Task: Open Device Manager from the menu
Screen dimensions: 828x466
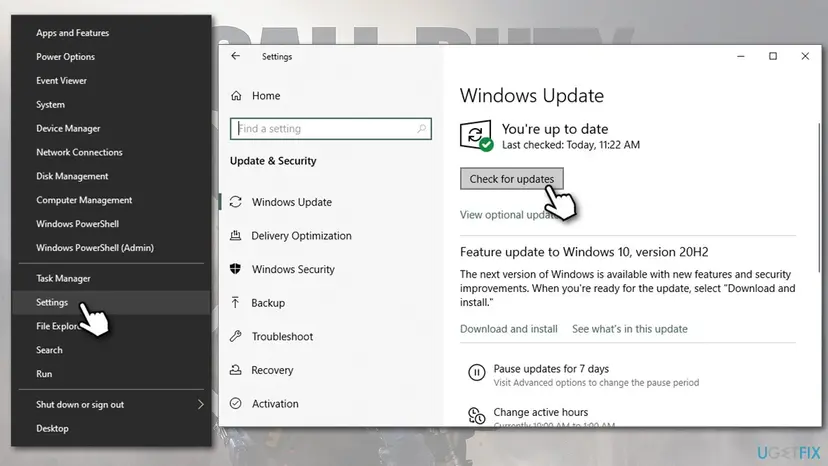Action: click(x=68, y=128)
